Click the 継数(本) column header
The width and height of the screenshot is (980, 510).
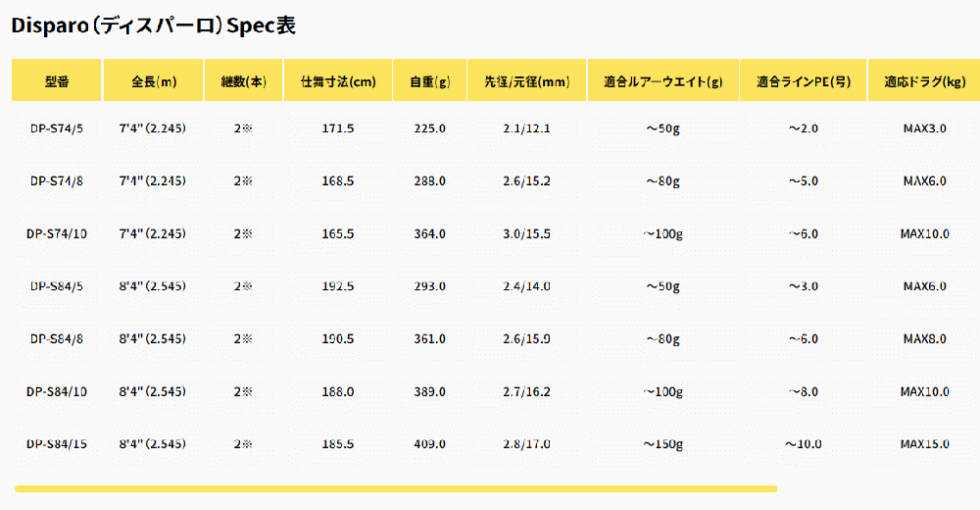tap(243, 80)
